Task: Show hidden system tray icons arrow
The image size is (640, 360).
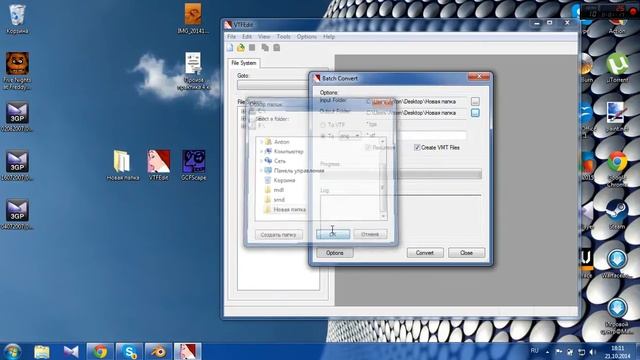Action: click(x=547, y=351)
